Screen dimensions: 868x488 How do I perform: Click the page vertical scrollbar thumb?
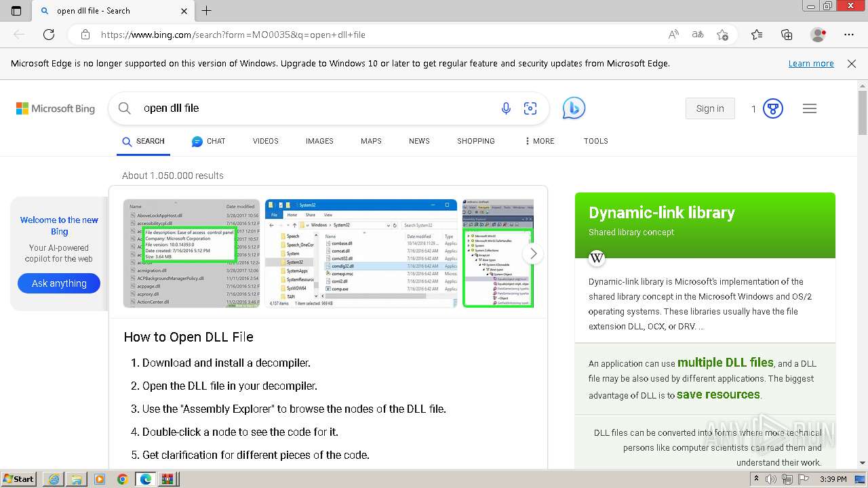(x=863, y=112)
